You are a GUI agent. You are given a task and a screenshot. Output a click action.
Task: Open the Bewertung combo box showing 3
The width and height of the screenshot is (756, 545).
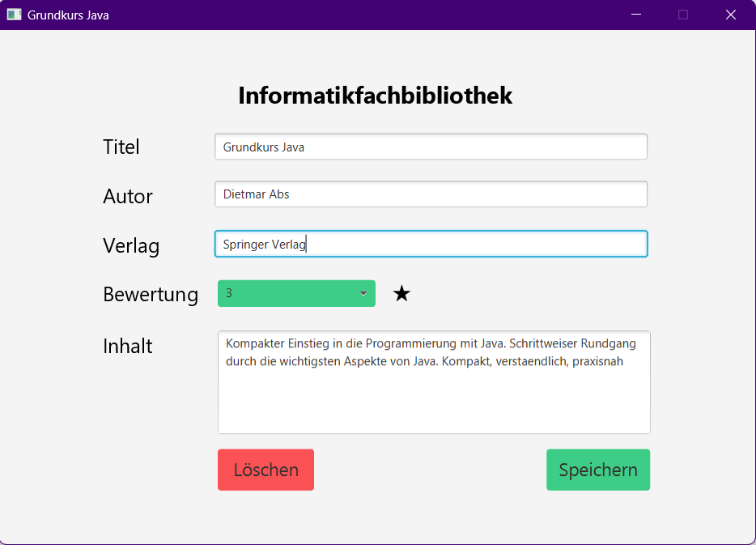point(287,293)
